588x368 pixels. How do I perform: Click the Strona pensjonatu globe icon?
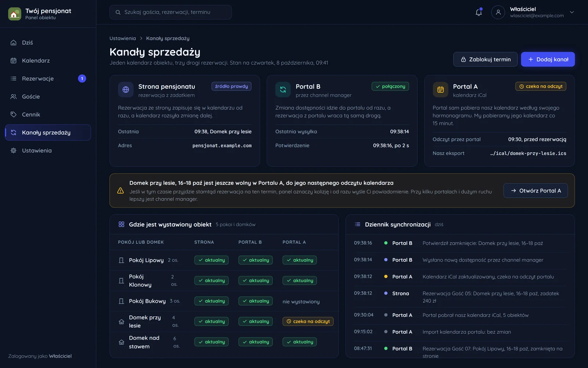pyautogui.click(x=126, y=90)
